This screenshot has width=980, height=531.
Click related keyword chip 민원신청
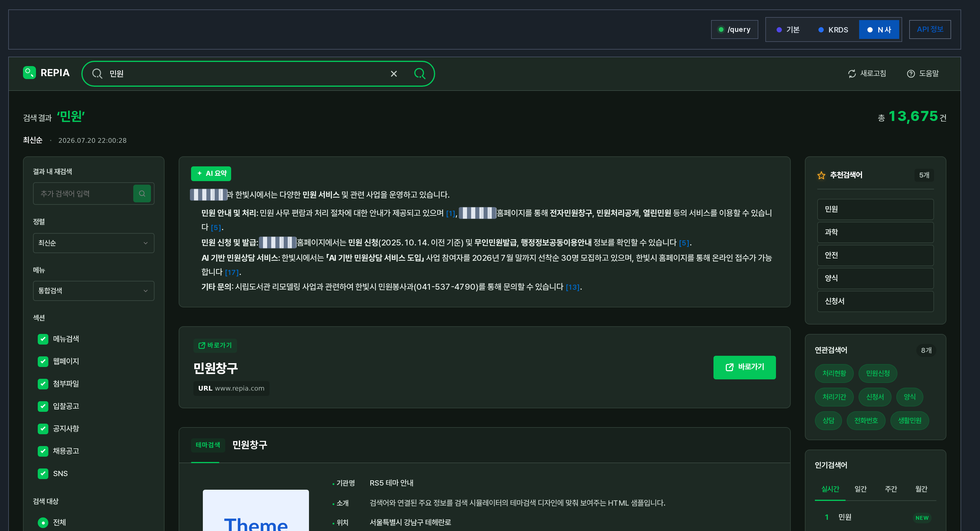coord(878,373)
